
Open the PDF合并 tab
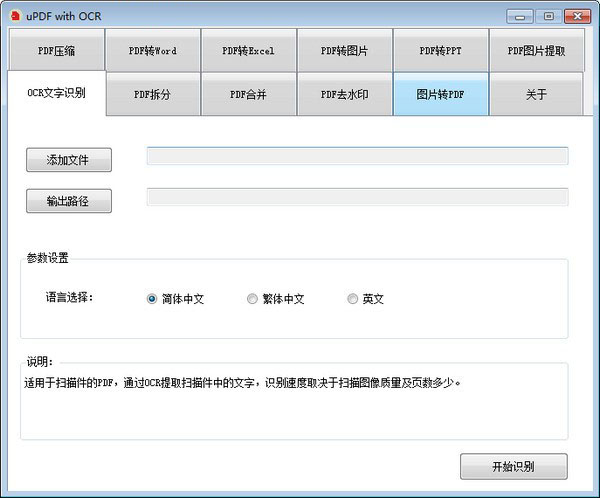pos(248,95)
